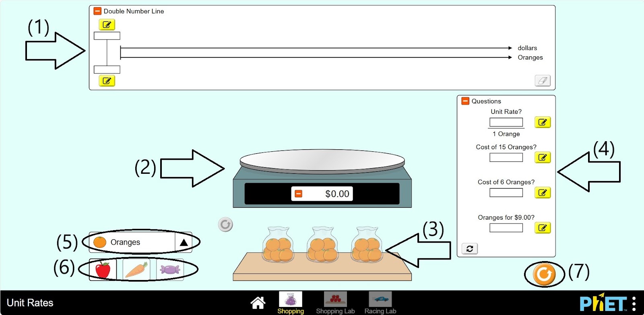Click the eraser icon on Double Number Line
644x315 pixels.
(543, 81)
